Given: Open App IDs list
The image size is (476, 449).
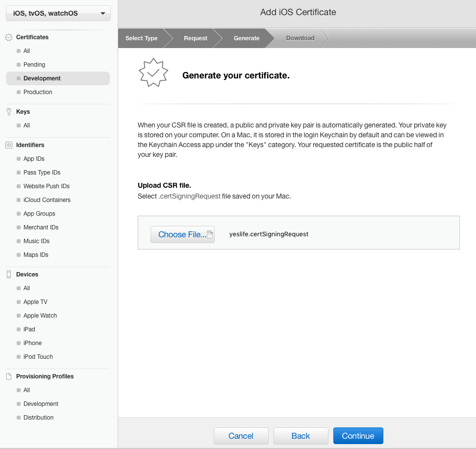Looking at the screenshot, I should click(34, 159).
